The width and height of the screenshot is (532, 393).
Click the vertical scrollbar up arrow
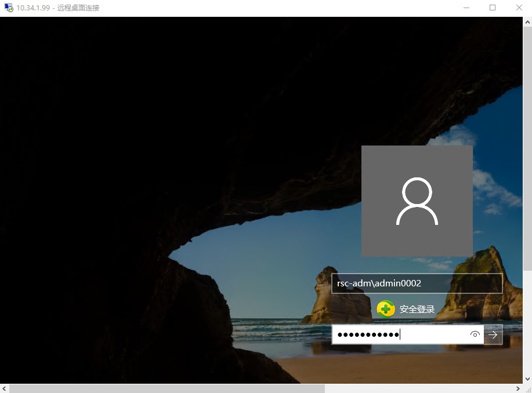tap(527, 21)
